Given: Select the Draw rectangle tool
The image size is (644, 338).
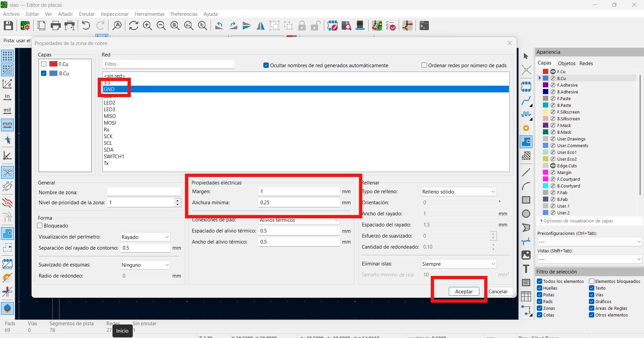Looking at the screenshot, I should click(x=526, y=200).
